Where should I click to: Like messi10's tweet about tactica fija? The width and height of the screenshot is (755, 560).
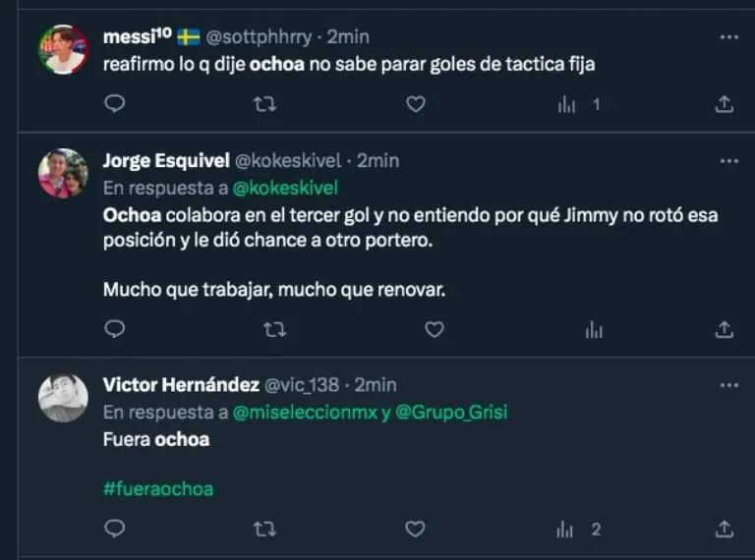416,103
